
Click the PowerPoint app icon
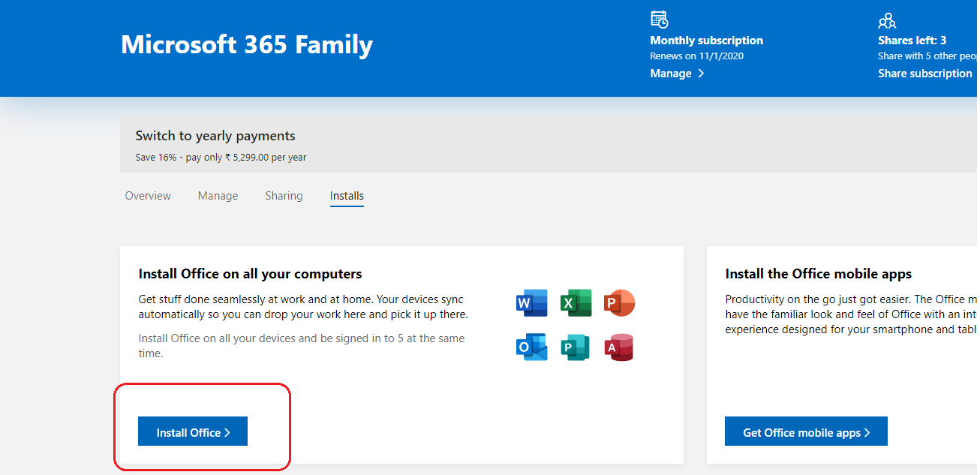[620, 303]
